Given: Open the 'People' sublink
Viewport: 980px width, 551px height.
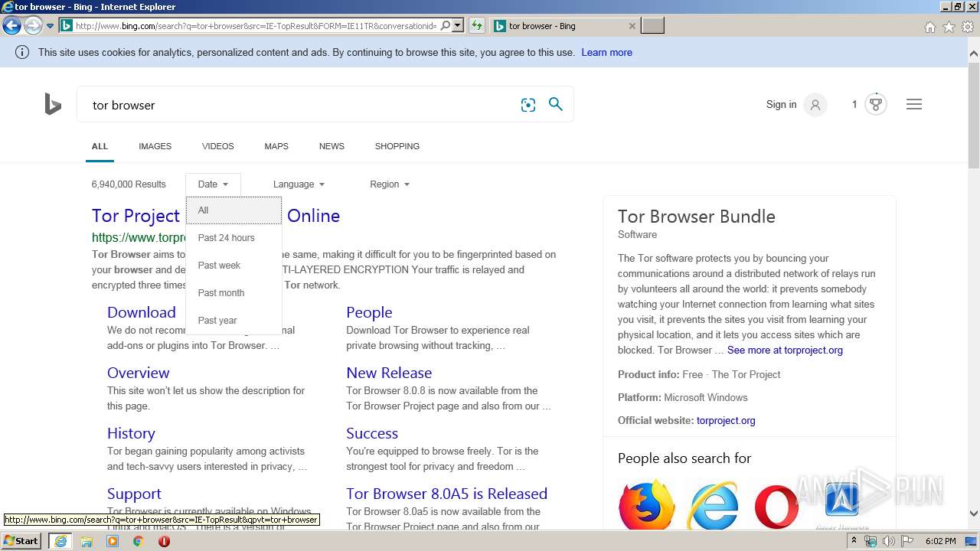Looking at the screenshot, I should pos(369,312).
